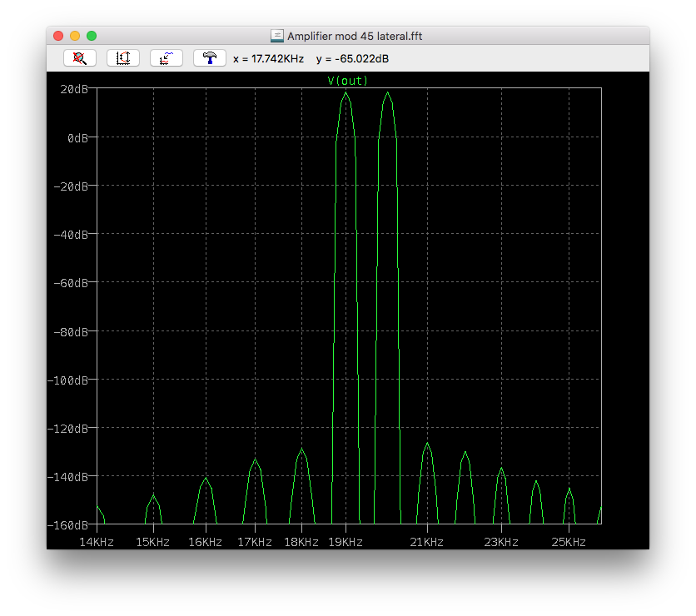Click the -60dB vertical axis label
Screen dimensions: 696x616
tap(71, 283)
